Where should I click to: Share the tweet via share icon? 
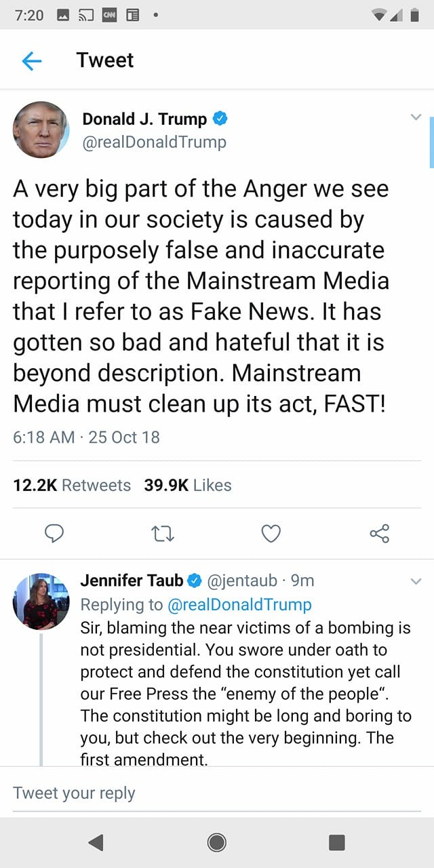pyautogui.click(x=380, y=534)
